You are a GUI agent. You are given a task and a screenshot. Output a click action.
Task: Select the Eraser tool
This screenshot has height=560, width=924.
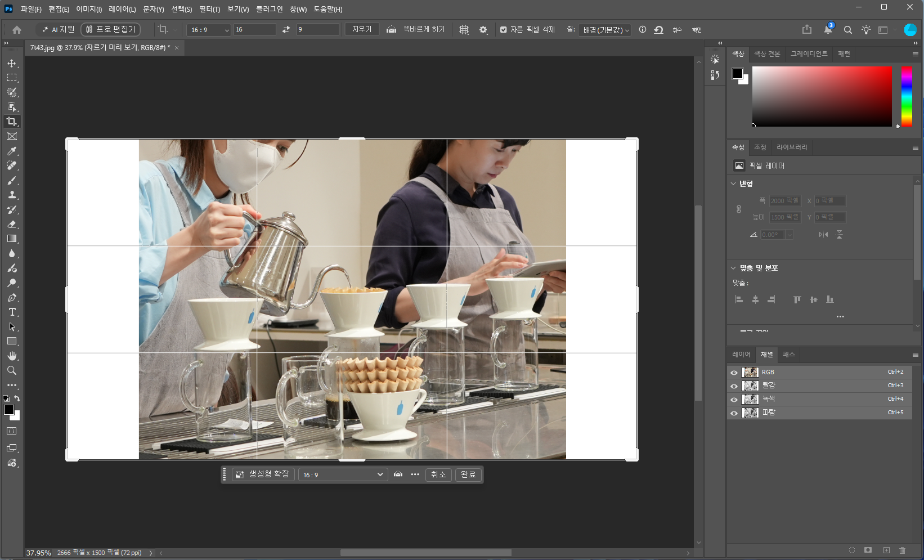tap(12, 224)
